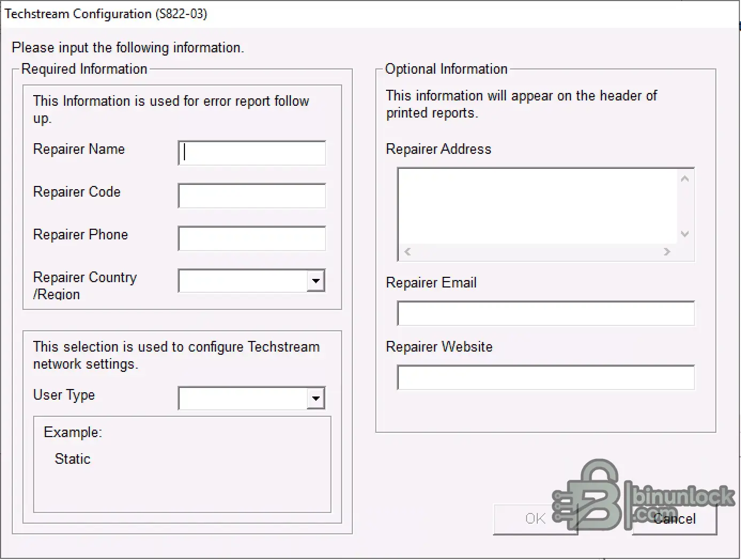Open the Repairer Country/Region dropdown
This screenshot has height=560, width=741.
coord(316,281)
